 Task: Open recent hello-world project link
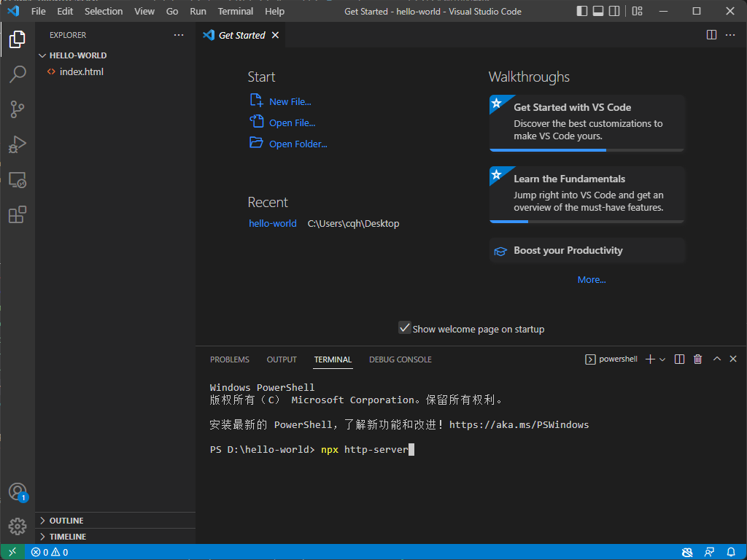(273, 223)
